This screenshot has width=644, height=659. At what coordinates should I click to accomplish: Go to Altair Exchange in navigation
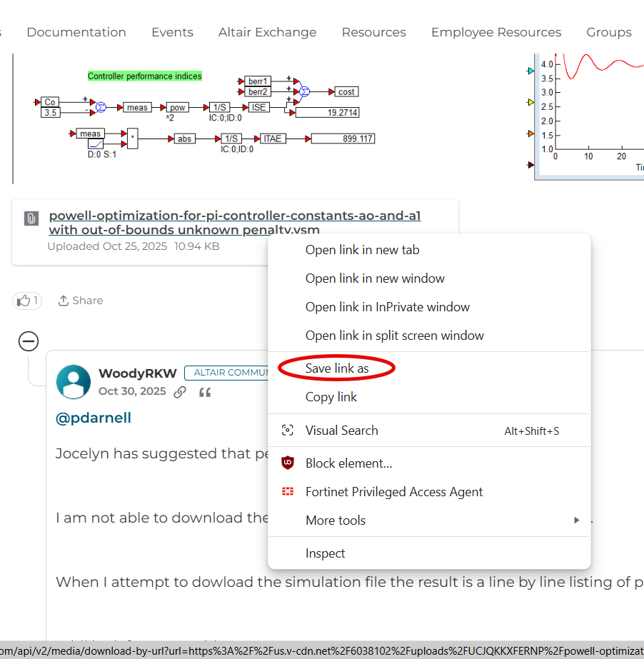click(267, 32)
